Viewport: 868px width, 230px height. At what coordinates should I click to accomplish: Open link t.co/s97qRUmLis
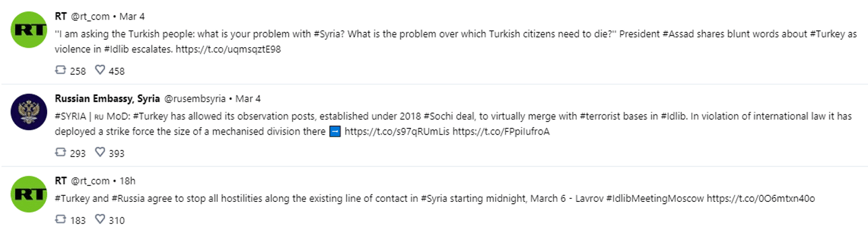click(397, 132)
